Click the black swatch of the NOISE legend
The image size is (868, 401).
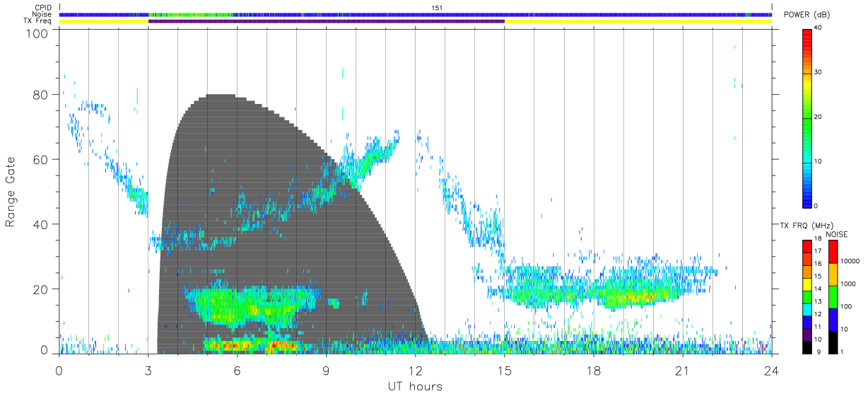point(833,342)
